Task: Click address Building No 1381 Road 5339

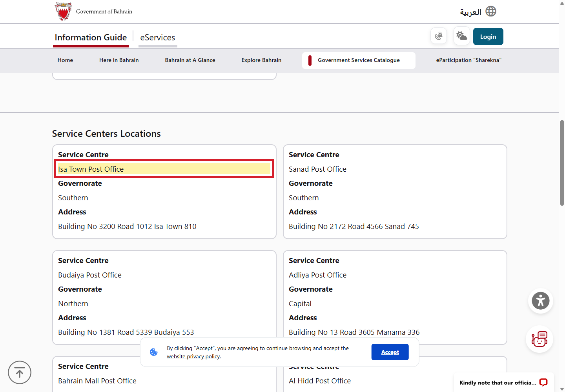Action: 126,332
